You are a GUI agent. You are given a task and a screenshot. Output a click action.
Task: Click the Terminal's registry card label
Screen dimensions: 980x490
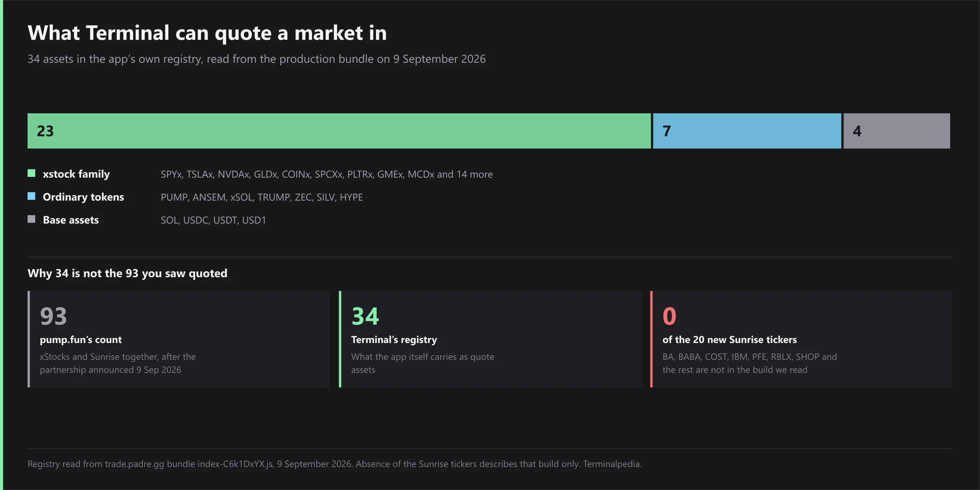point(394,340)
